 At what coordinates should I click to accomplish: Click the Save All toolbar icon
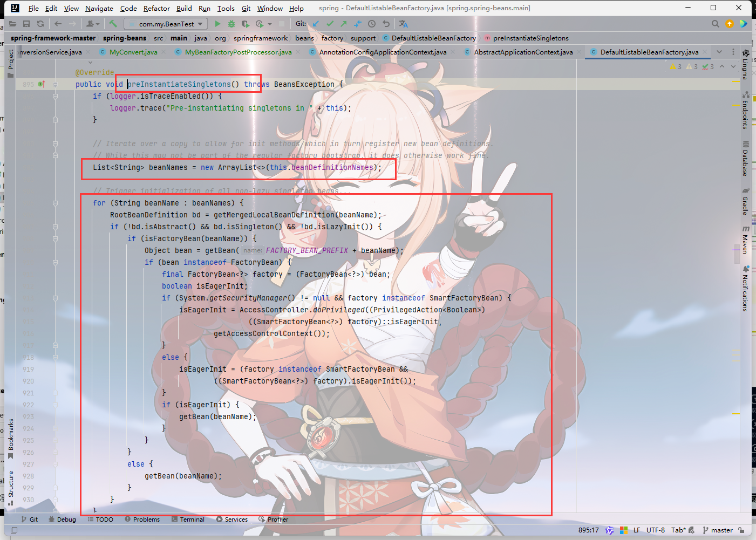26,24
